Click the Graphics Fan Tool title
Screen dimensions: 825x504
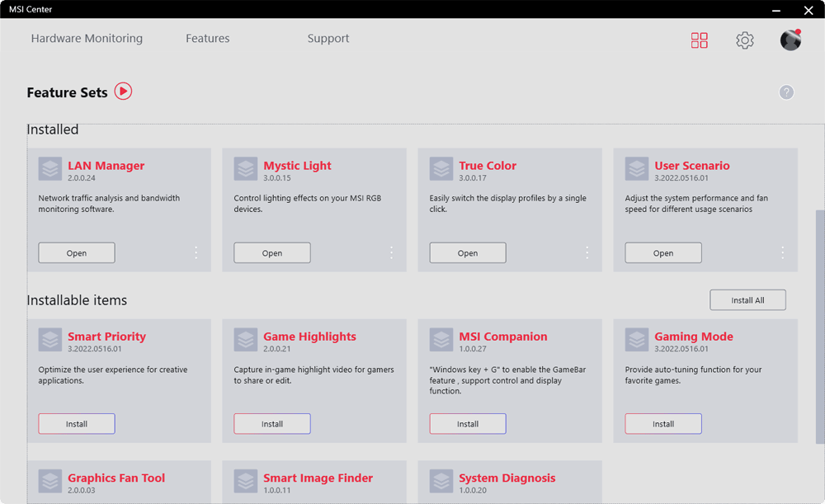116,478
